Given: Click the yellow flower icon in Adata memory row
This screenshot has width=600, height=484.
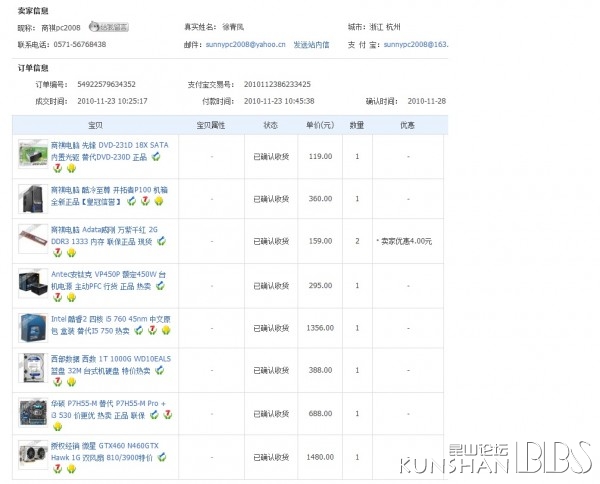Looking at the screenshot, I should point(71,253).
